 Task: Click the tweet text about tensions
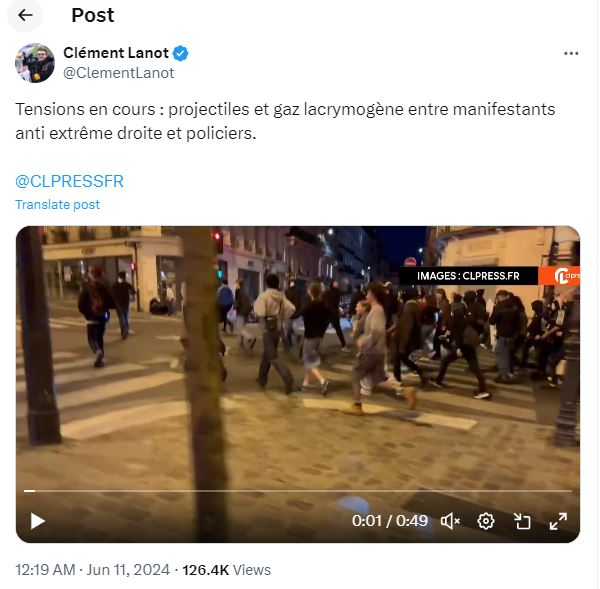285,121
